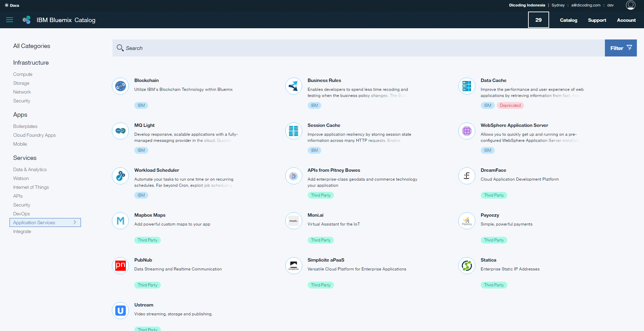
Task: Select the MQ Light speech-bubble icon
Action: [120, 131]
